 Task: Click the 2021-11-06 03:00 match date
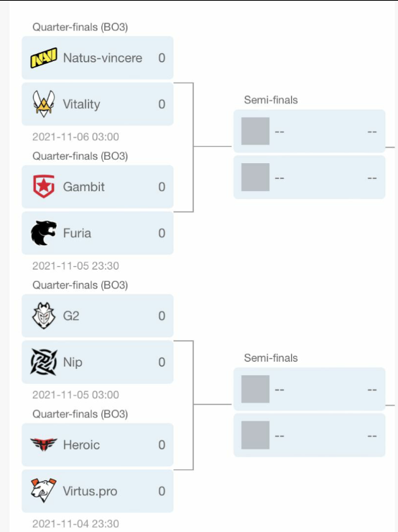(75, 137)
